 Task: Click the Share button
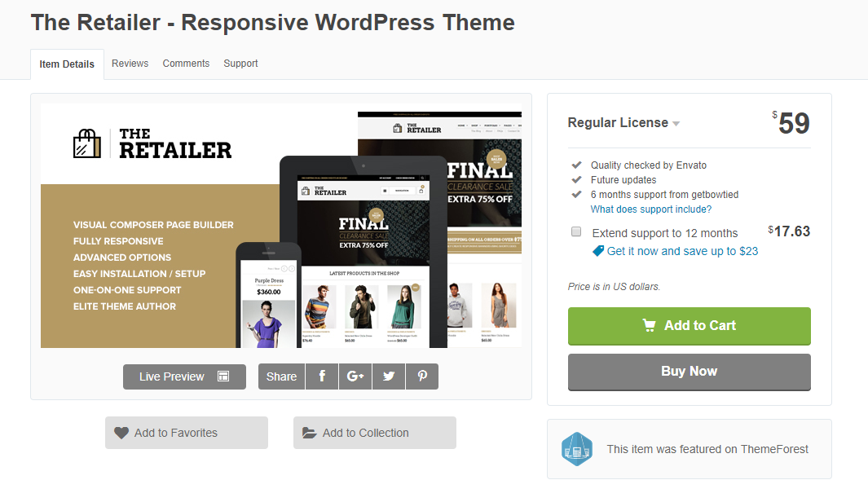[x=281, y=377]
